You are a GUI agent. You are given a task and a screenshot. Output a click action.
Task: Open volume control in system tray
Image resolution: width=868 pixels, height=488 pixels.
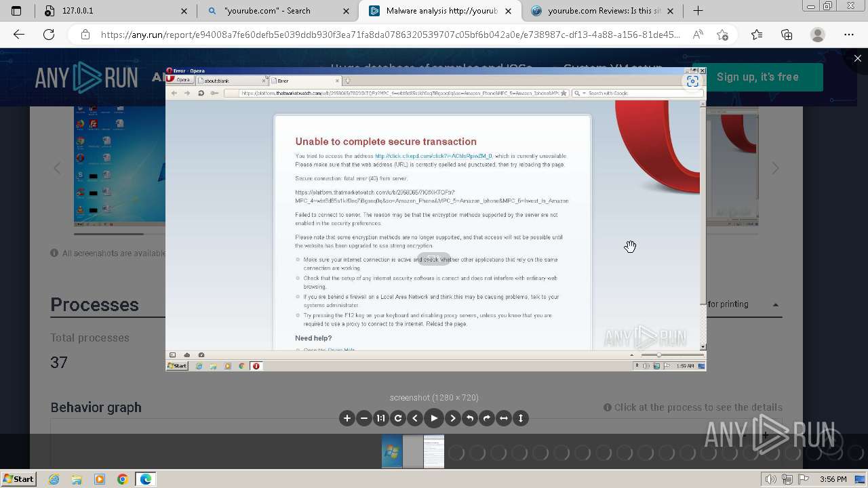771,479
